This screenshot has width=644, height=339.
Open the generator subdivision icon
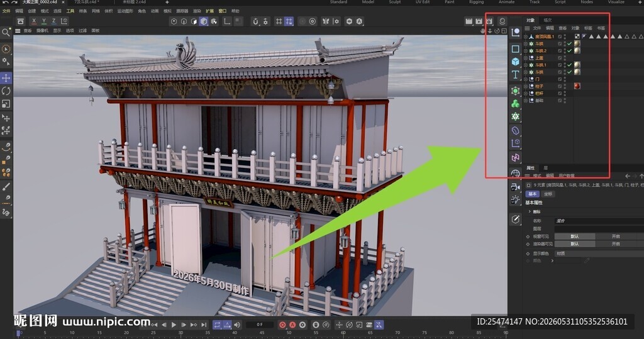[x=516, y=91]
